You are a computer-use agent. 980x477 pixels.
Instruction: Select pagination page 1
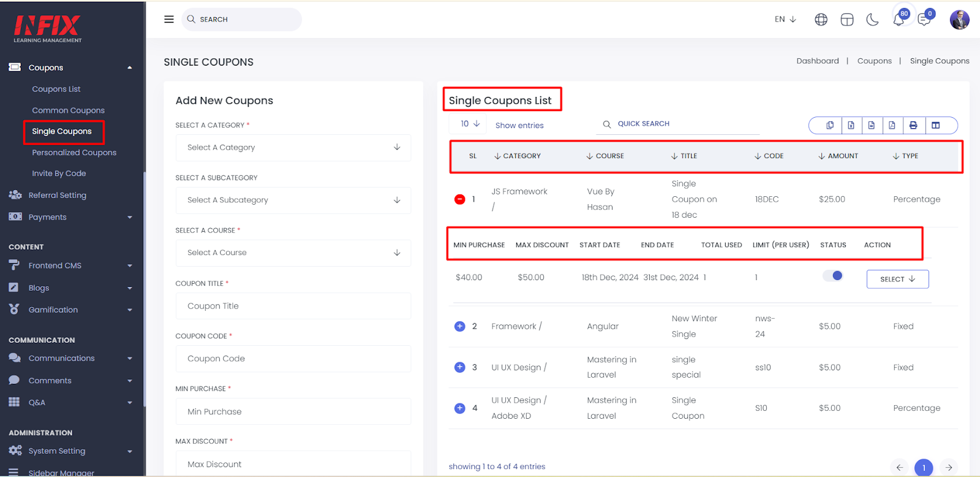(x=924, y=467)
